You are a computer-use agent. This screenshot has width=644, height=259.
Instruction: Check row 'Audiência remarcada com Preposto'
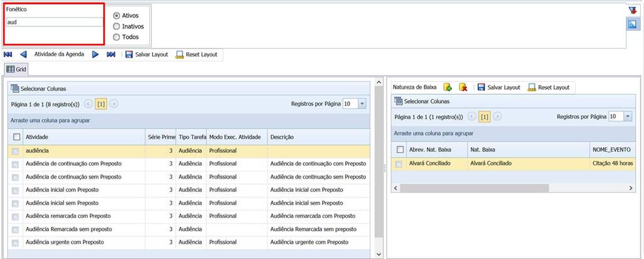click(x=15, y=216)
